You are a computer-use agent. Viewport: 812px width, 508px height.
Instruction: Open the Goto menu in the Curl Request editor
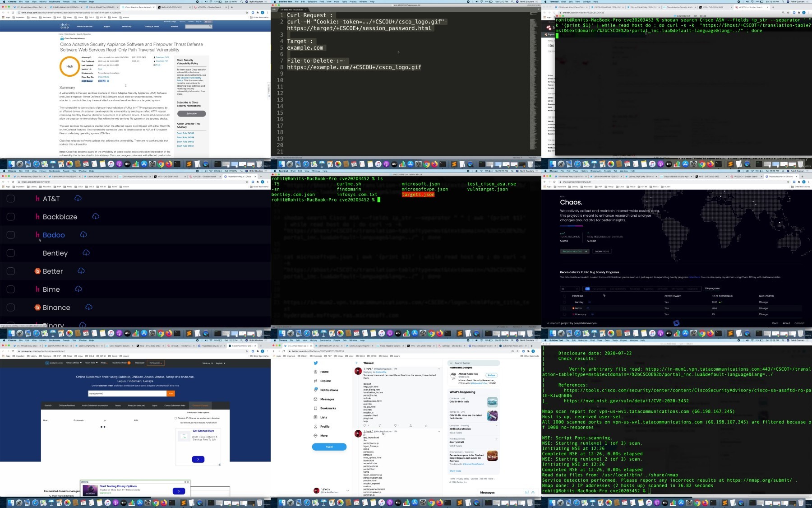pos(337,1)
